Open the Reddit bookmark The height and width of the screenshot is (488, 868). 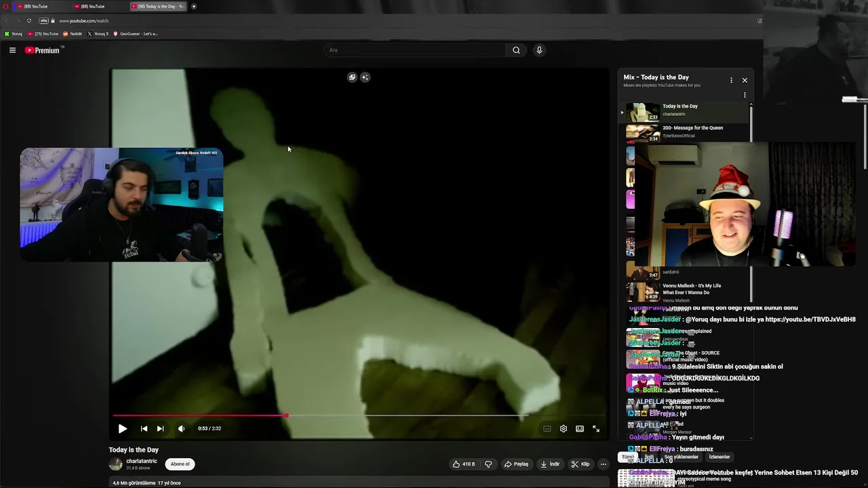tap(73, 34)
